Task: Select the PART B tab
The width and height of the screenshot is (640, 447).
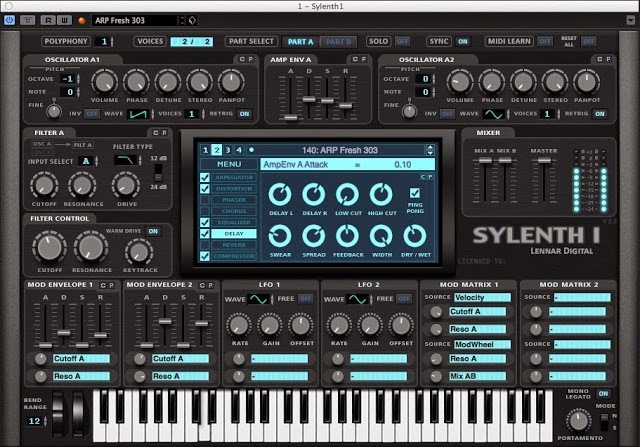Action: [x=338, y=41]
